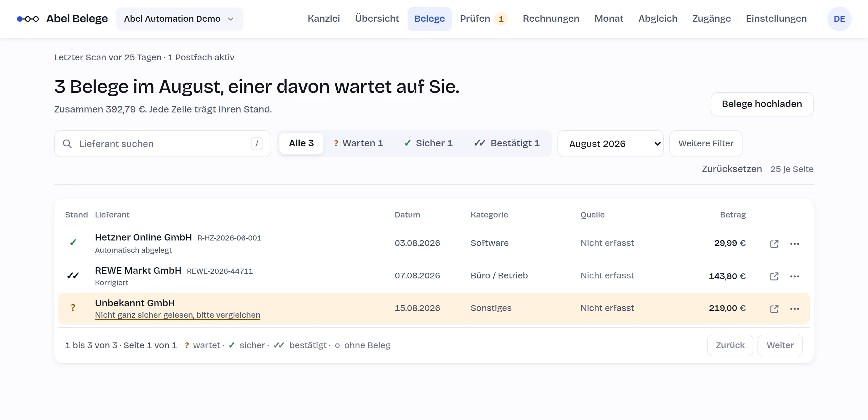Switch to the Übersicht tab
The width and height of the screenshot is (868, 420).
coord(377,19)
